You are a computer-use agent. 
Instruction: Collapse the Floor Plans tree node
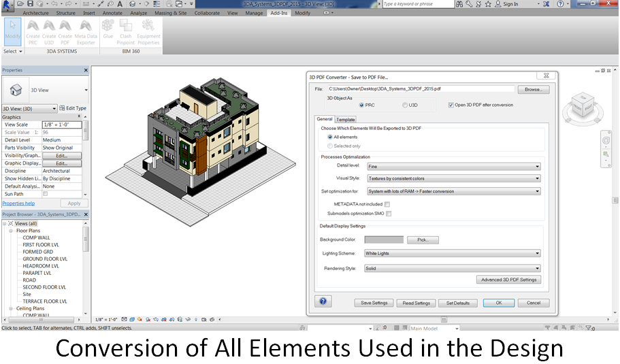[11, 231]
